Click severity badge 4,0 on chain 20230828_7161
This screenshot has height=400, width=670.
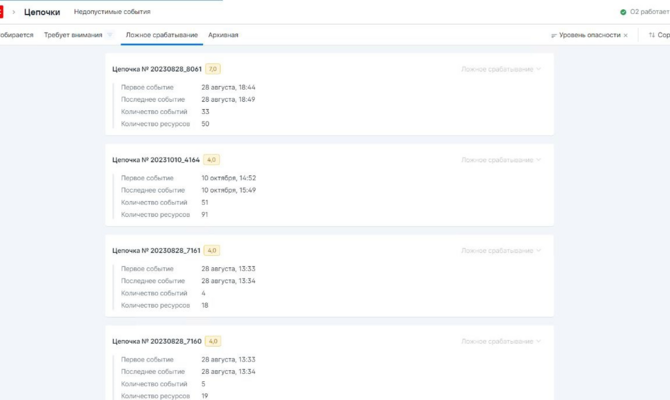(212, 251)
